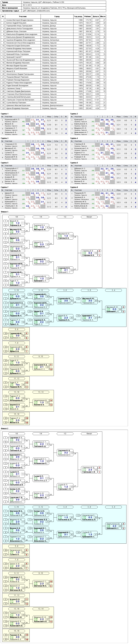Click the 3...16 stage label in Финал-1
Image resolution: width=139 pixels, height=644 pixels.
pos(17,291)
